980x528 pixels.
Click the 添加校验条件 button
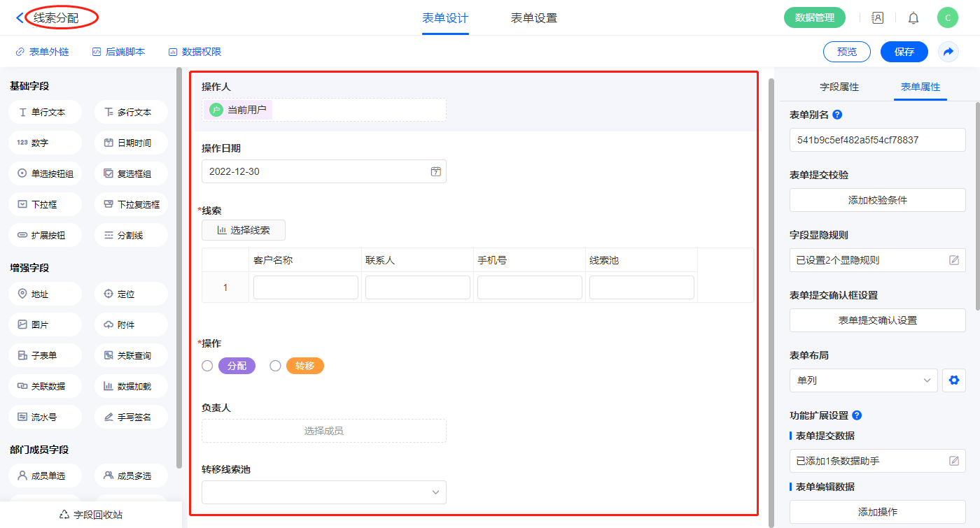coord(877,200)
